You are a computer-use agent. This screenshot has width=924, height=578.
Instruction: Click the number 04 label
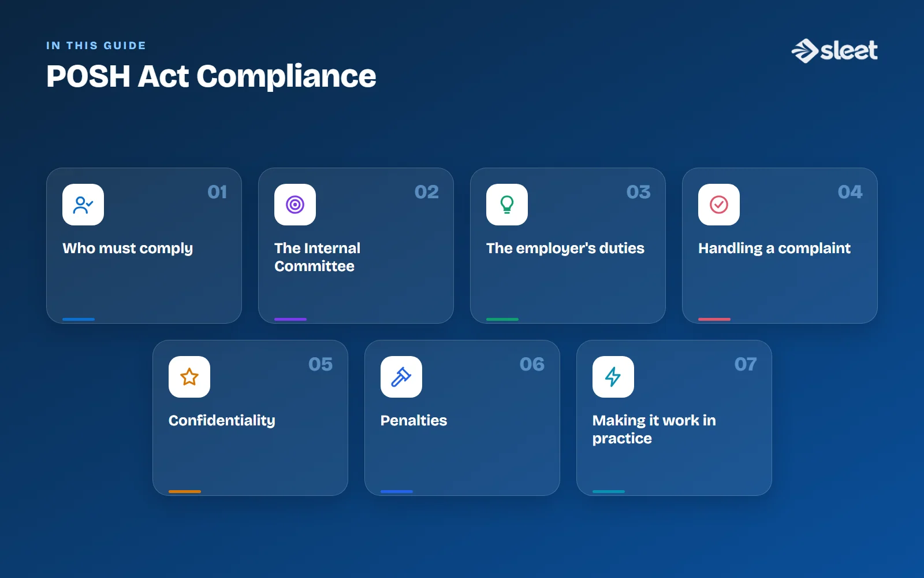tap(850, 192)
